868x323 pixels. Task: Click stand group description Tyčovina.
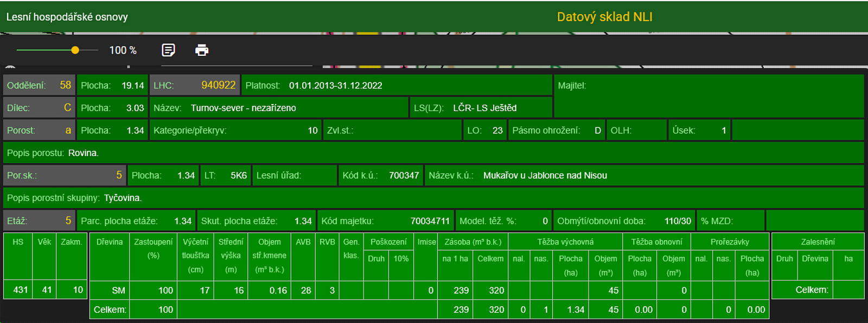click(x=123, y=198)
